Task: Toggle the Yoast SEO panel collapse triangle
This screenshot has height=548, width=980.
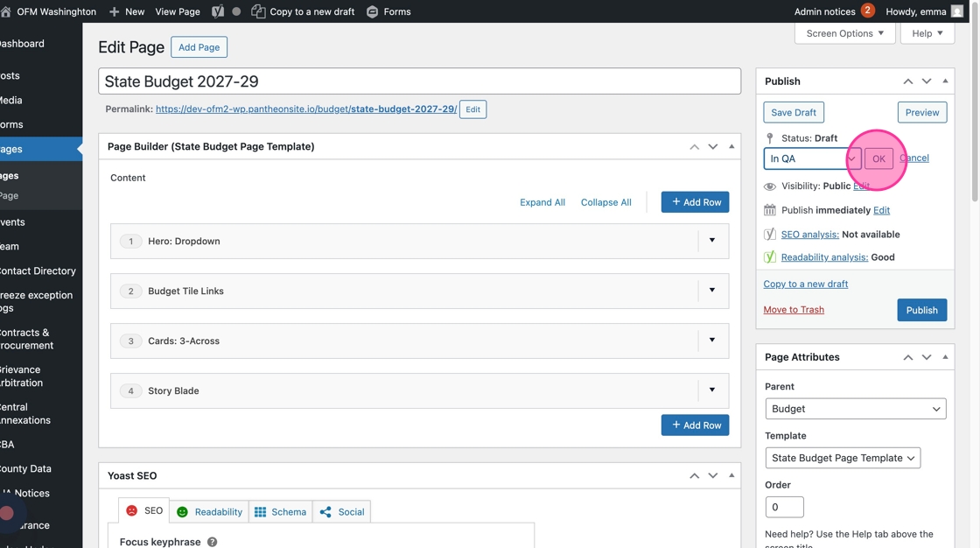Action: click(x=731, y=475)
